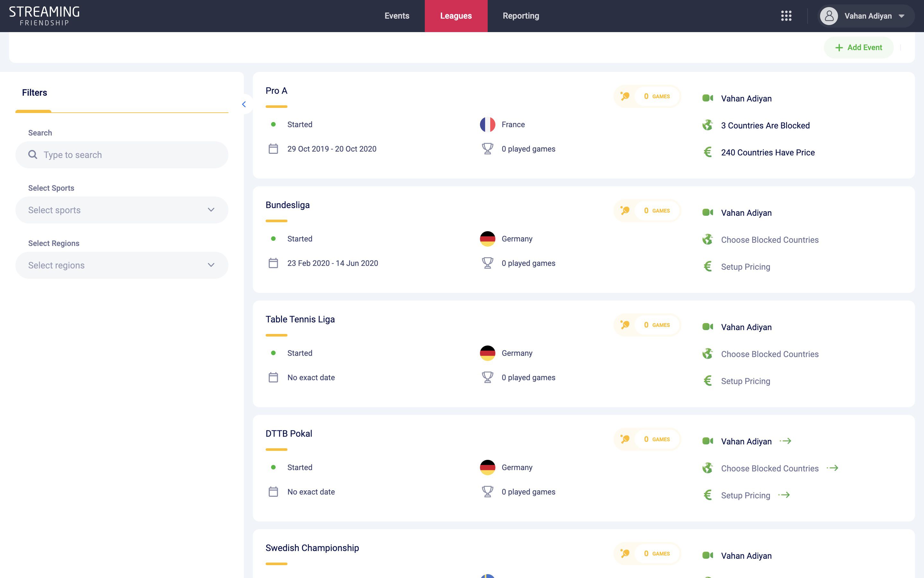Viewport: 924px width, 578px height.
Task: Open the Reporting tab
Action: click(521, 16)
